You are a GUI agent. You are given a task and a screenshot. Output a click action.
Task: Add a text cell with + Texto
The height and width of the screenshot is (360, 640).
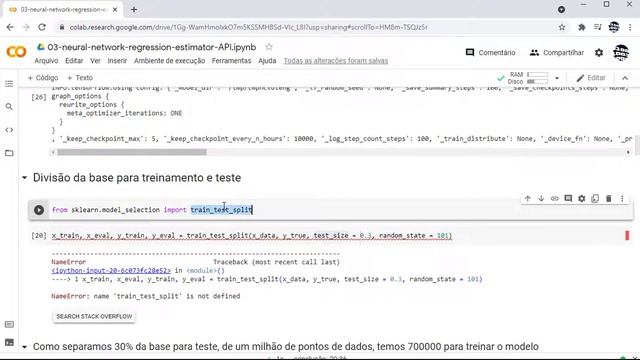coord(80,78)
